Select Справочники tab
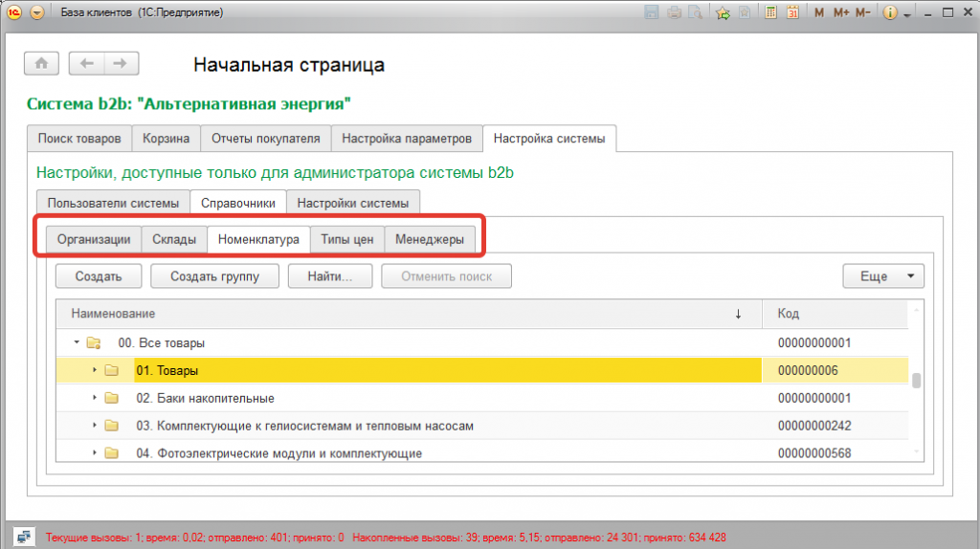980x549 pixels. (x=238, y=203)
